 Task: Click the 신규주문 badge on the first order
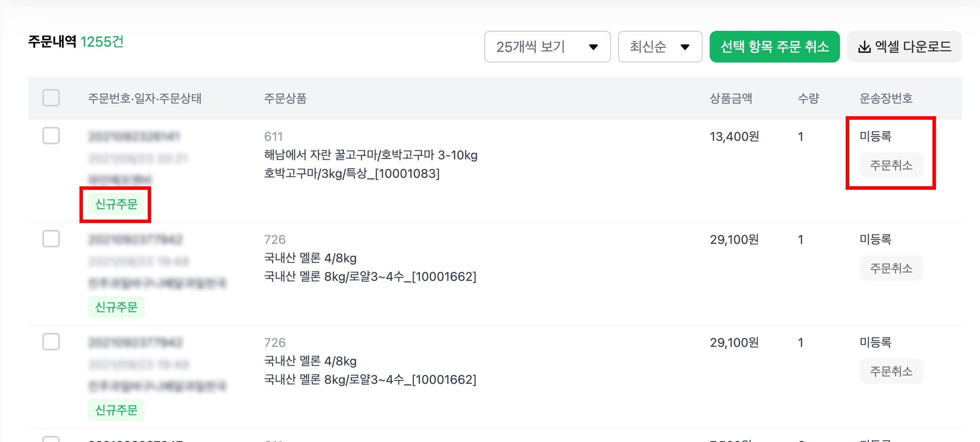pos(116,204)
